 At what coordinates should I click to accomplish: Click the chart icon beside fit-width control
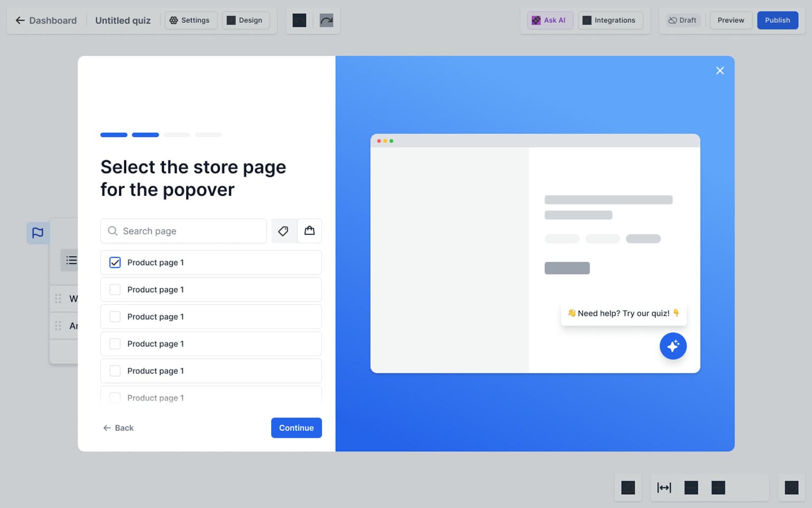tap(628, 487)
